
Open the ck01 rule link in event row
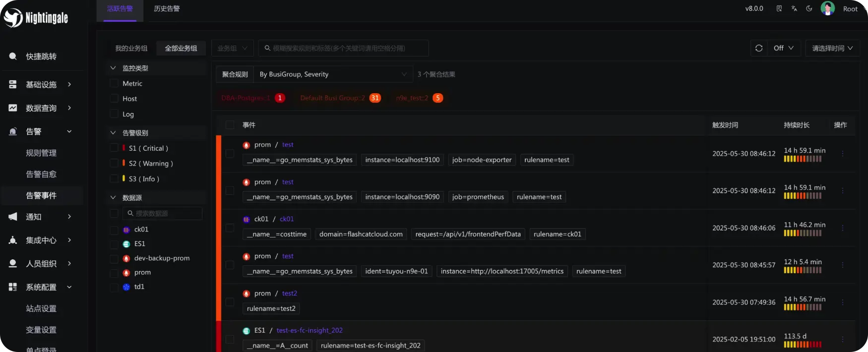pos(287,219)
